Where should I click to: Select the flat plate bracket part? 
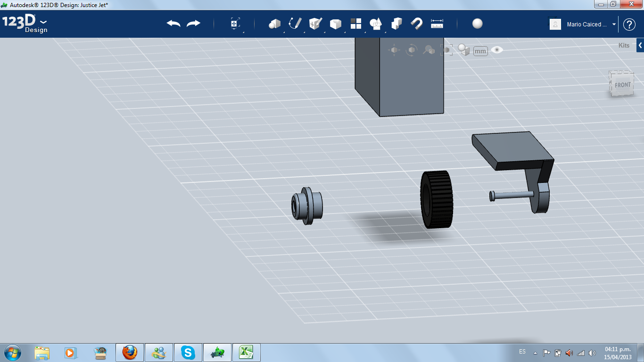point(512,150)
